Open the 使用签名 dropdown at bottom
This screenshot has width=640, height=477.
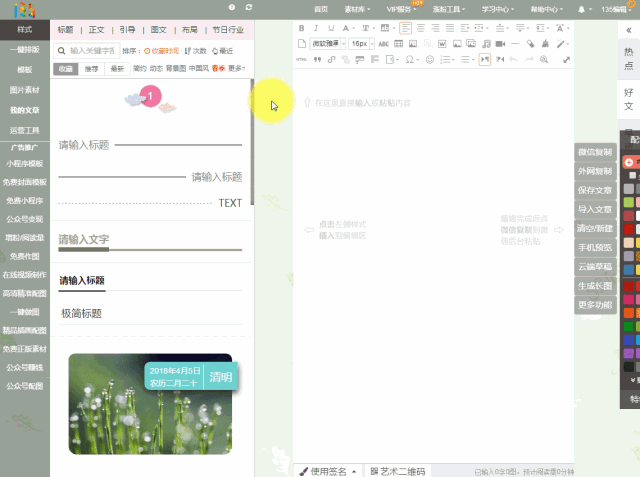click(328, 471)
